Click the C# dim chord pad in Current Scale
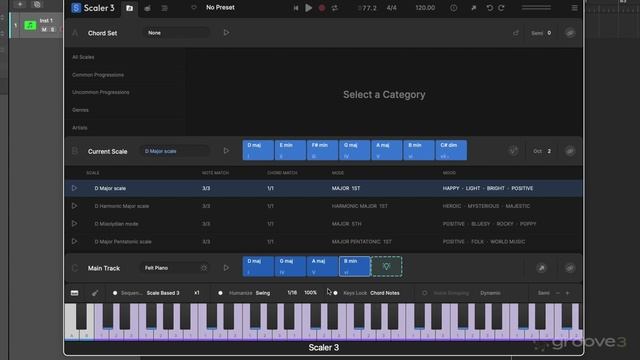Screen dimensions: 640x360 click(451, 150)
